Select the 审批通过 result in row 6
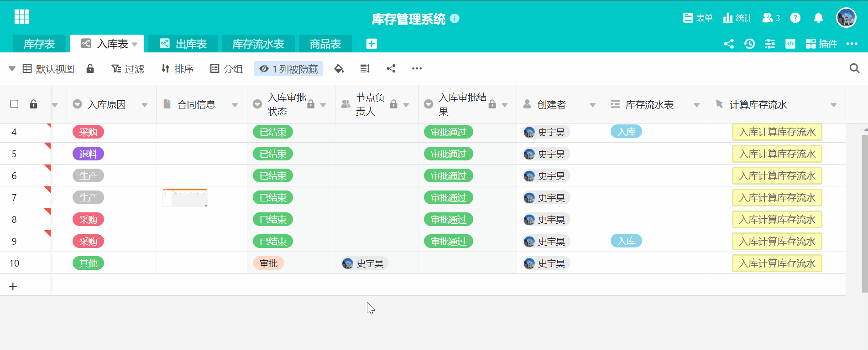Image resolution: width=868 pixels, height=350 pixels. pos(448,176)
